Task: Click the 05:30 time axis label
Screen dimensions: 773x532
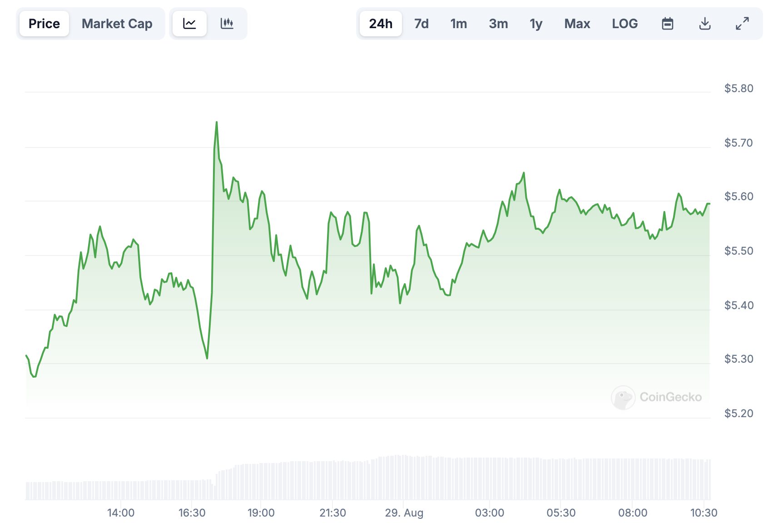Action: [561, 513]
